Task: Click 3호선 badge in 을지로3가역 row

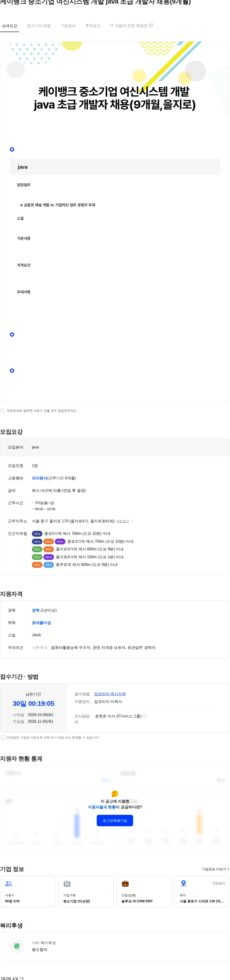Action: (x=48, y=549)
